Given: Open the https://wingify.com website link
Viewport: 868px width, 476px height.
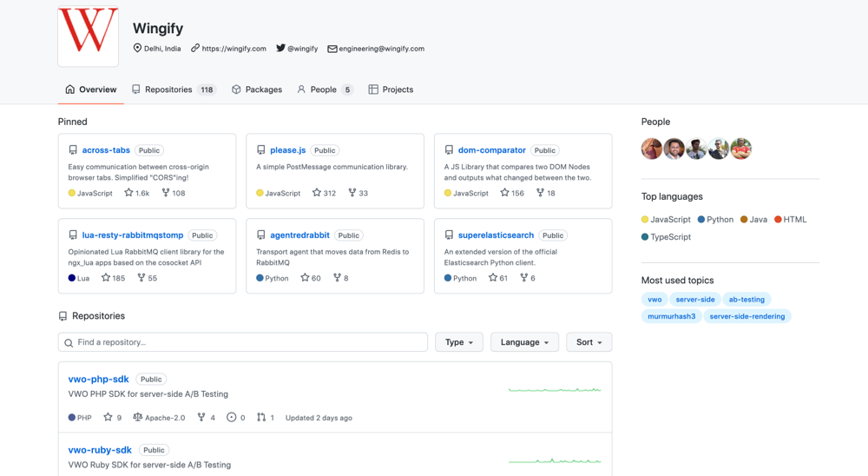Looking at the screenshot, I should pyautogui.click(x=233, y=49).
